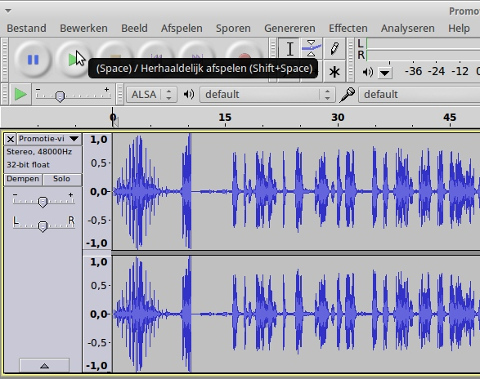Click the timeline ruler at 30 seconds
Screen dimensions: 480x379
click(x=338, y=118)
